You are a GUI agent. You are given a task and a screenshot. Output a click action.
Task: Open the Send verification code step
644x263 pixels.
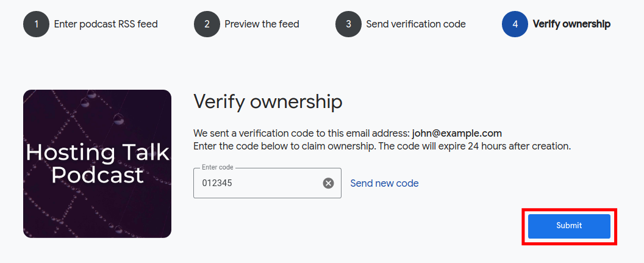click(415, 24)
